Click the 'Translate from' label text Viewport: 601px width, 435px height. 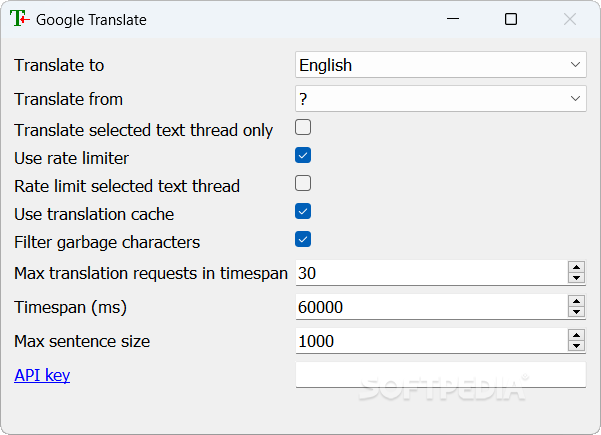coord(69,99)
